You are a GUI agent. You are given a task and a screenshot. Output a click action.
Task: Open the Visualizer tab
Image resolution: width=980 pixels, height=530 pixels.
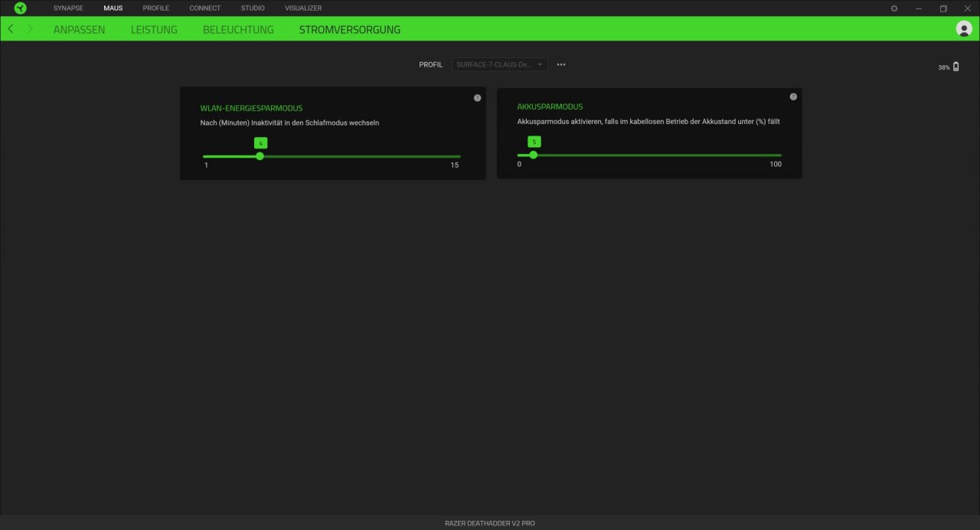tap(303, 8)
